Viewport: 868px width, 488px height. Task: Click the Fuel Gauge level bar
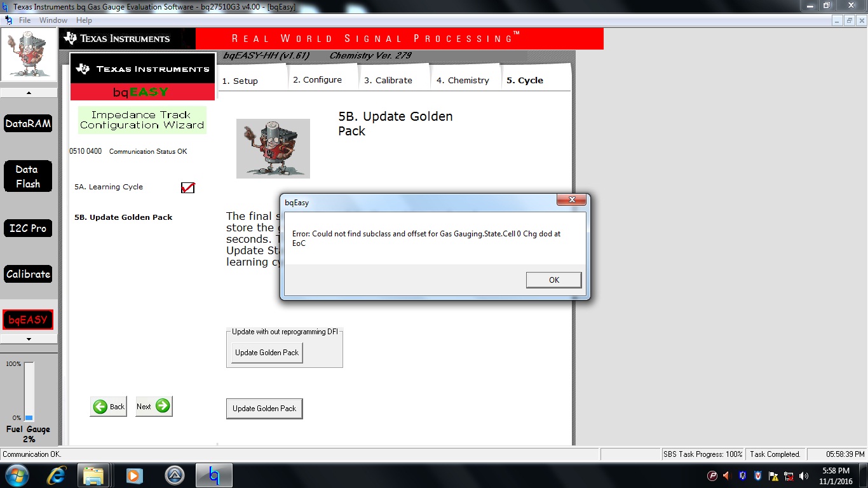pos(29,391)
